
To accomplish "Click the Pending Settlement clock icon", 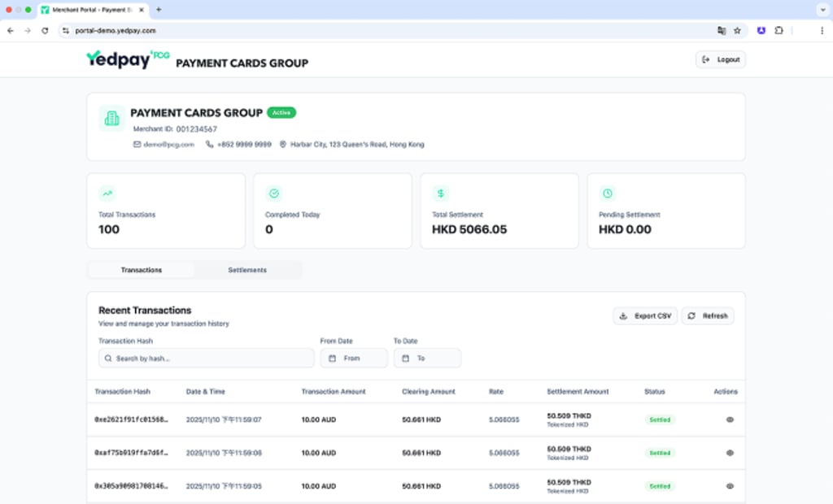I will coord(608,193).
